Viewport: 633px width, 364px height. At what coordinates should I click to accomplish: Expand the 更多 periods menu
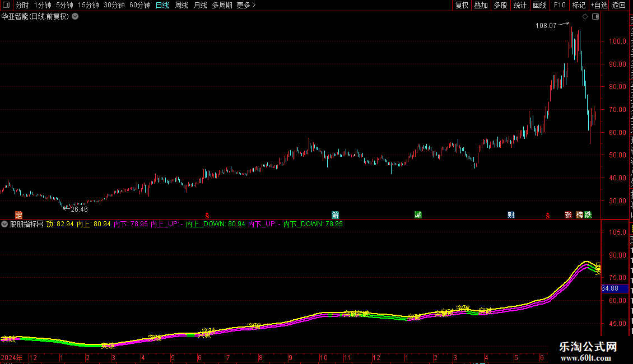coord(246,5)
